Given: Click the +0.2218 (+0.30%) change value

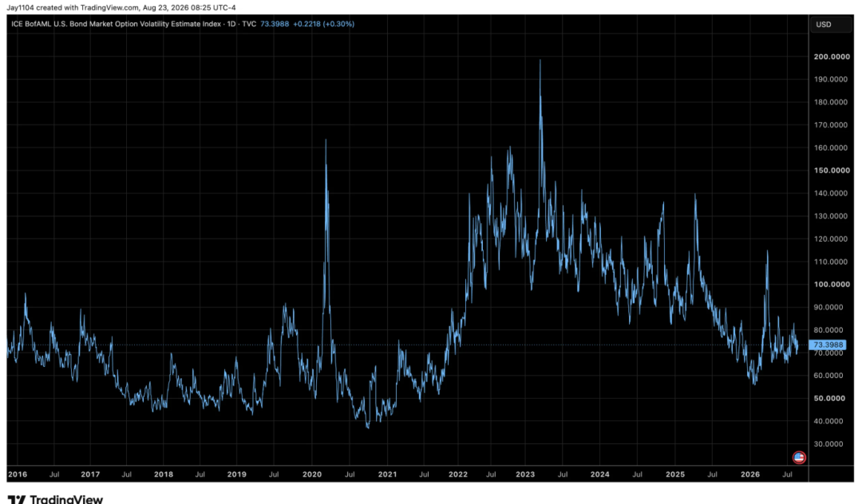Looking at the screenshot, I should 323,24.
